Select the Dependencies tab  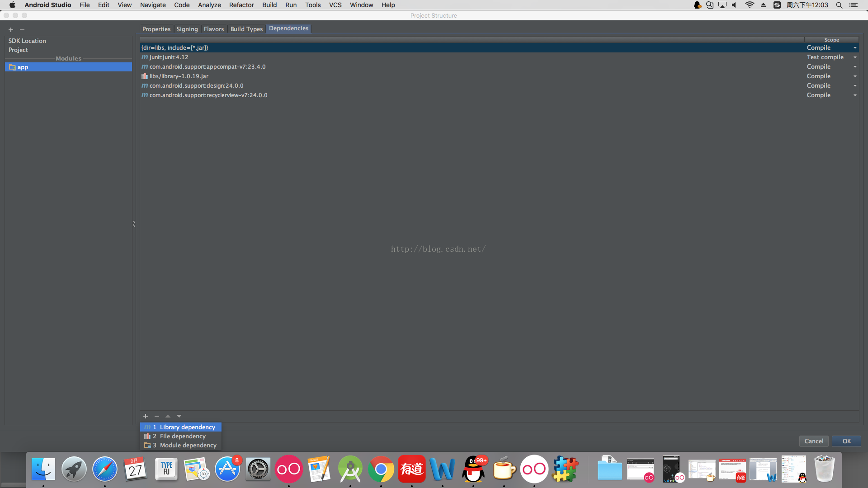pos(288,28)
